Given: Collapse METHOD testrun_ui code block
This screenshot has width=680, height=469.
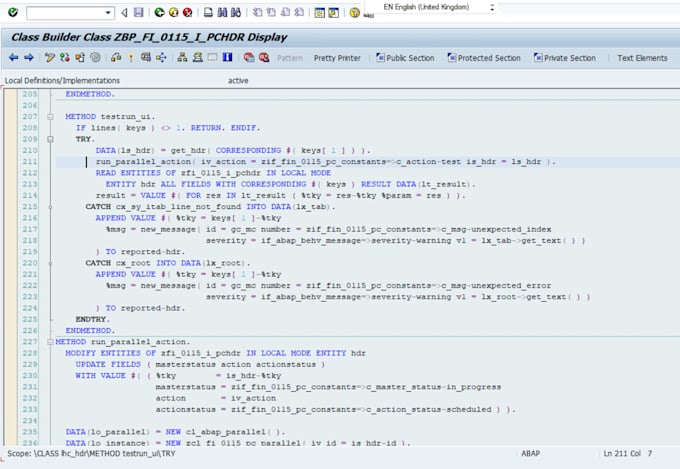Looking at the screenshot, I should pos(50,117).
